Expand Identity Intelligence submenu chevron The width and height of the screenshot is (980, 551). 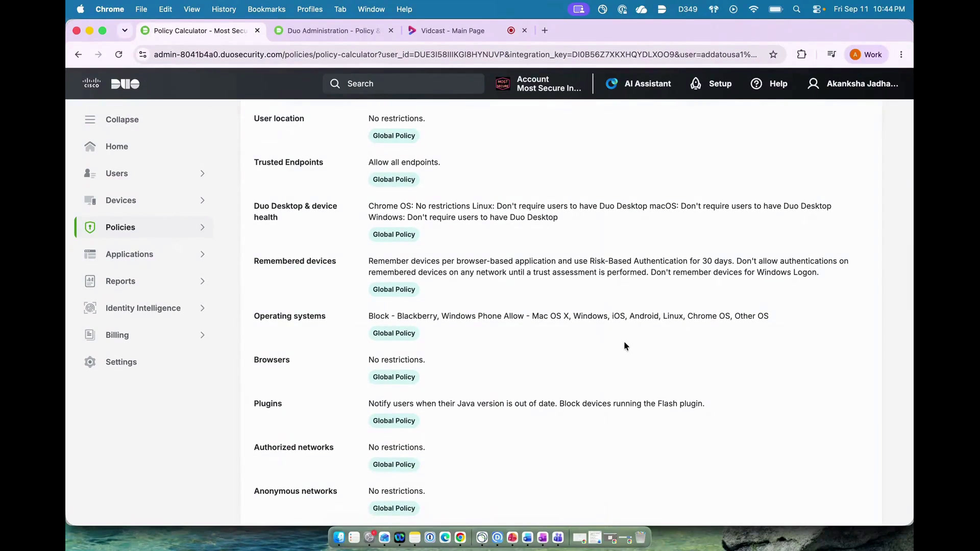[x=203, y=308]
